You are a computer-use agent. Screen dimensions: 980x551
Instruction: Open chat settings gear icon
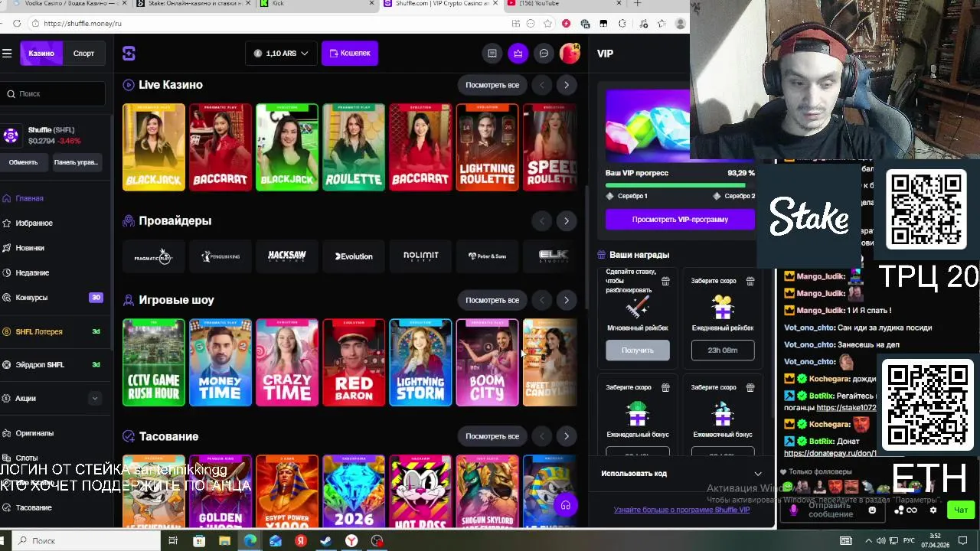pyautogui.click(x=933, y=510)
